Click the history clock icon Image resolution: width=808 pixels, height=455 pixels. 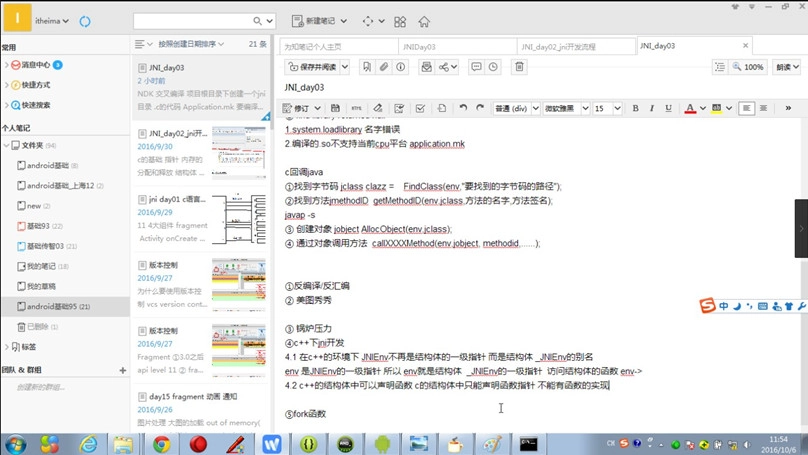click(x=493, y=67)
